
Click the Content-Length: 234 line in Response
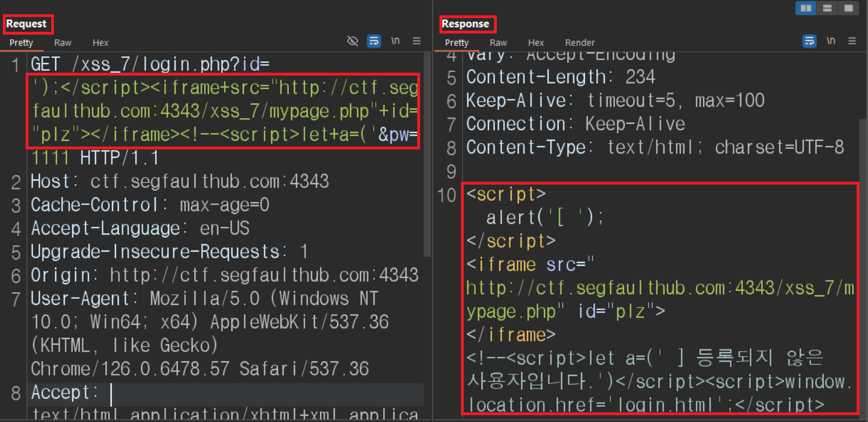[560, 77]
